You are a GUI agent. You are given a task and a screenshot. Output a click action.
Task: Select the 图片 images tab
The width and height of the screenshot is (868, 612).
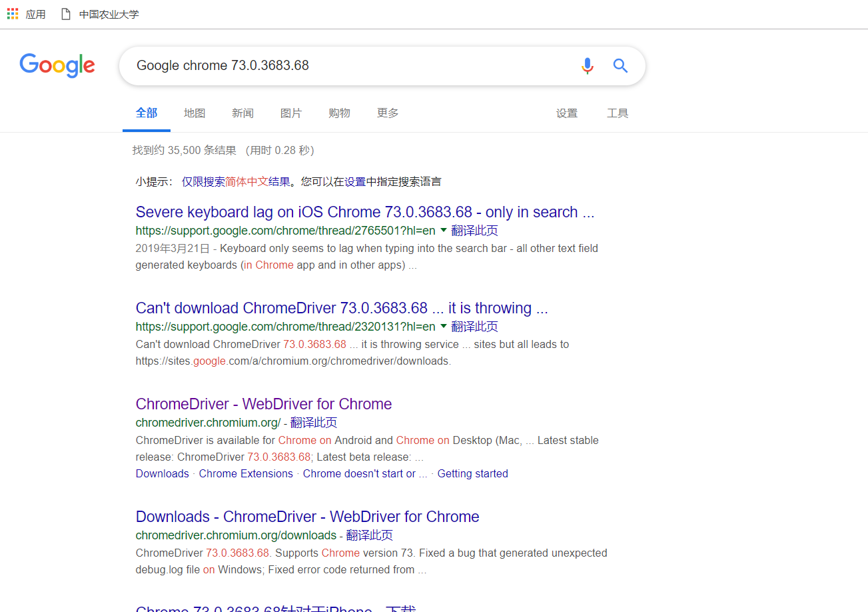pos(291,113)
